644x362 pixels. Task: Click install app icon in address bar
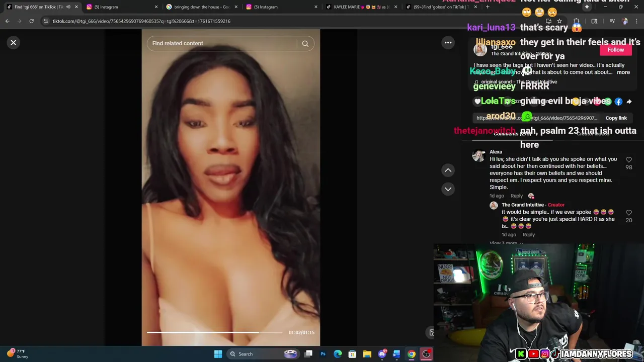point(548,21)
